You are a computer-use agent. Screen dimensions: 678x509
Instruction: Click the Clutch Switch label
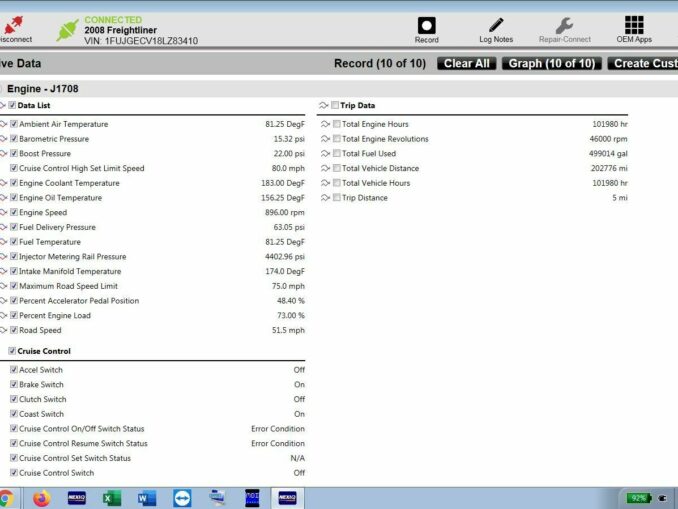coord(43,399)
